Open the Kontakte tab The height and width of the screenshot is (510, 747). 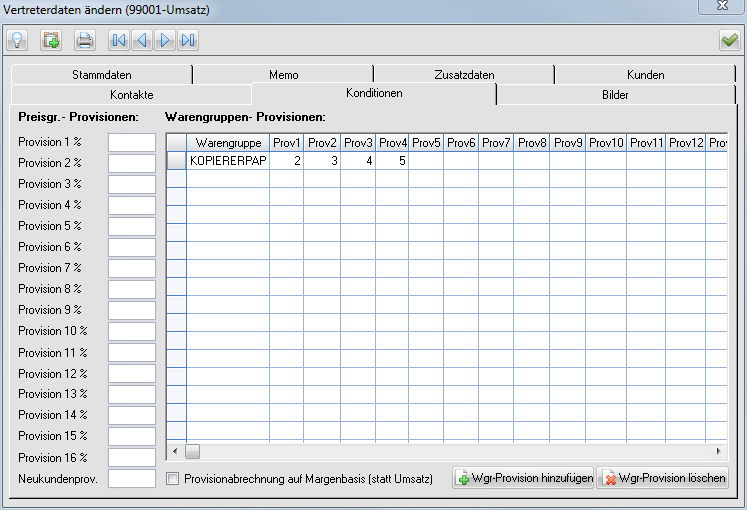[131, 94]
